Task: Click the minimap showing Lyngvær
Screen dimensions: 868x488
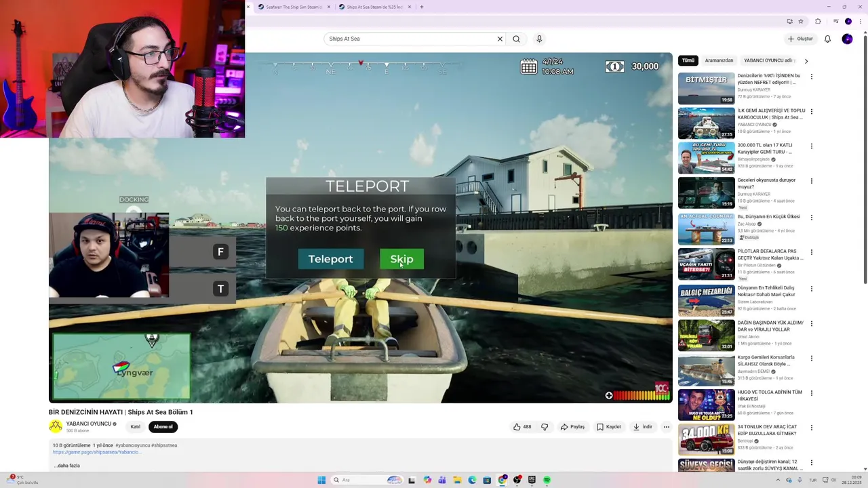Action: pos(121,366)
